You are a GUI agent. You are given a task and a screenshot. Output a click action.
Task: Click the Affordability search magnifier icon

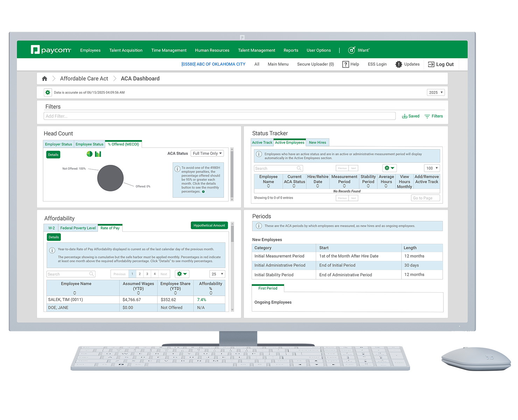pos(91,274)
